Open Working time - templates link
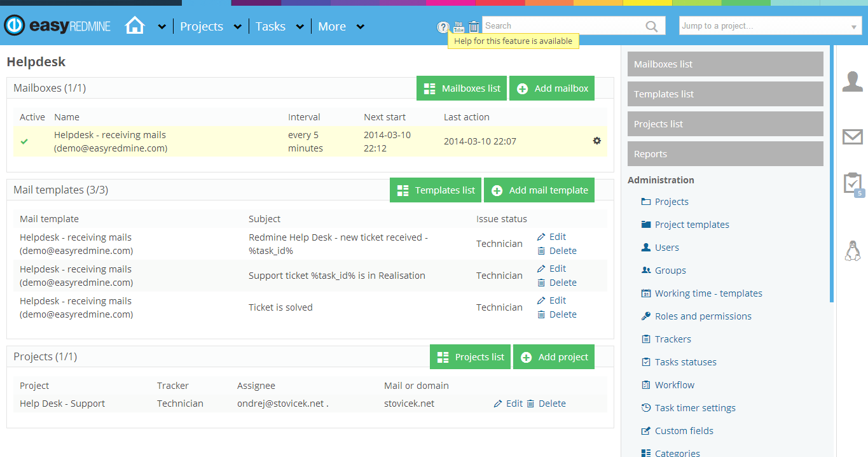Screen dimensions: 868x457 point(708,293)
